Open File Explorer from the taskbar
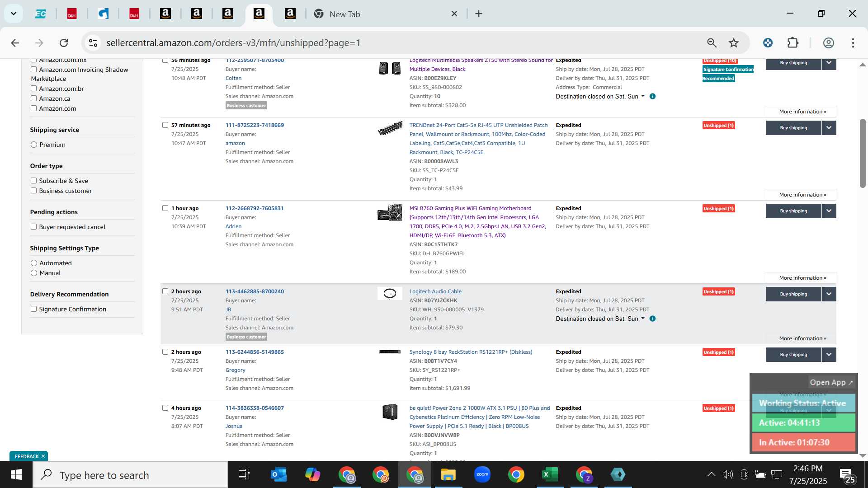868x488 pixels. tap(448, 475)
